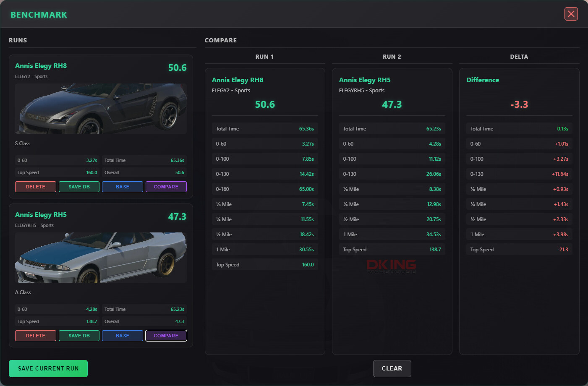
Task: Click the ELEGYRH5 - Sports label in Run 2
Action: click(362, 90)
